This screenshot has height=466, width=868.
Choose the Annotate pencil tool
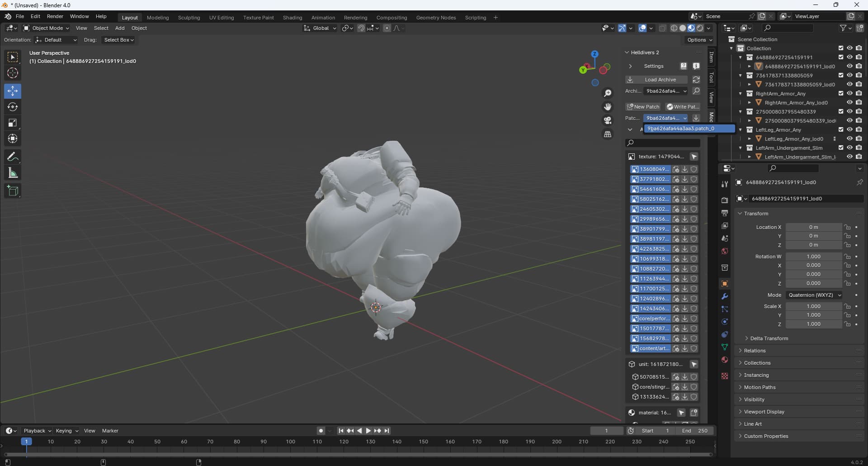tap(13, 157)
